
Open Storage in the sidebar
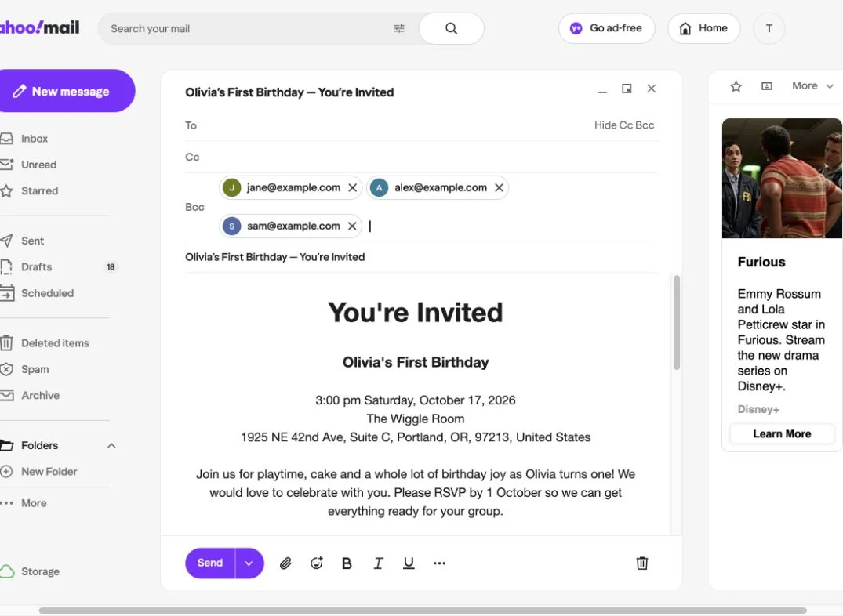31,571
